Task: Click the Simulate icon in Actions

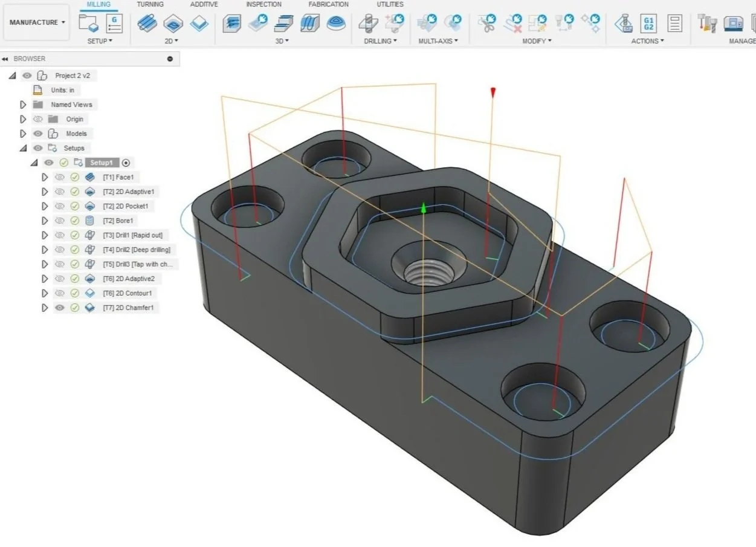Action: (624, 24)
